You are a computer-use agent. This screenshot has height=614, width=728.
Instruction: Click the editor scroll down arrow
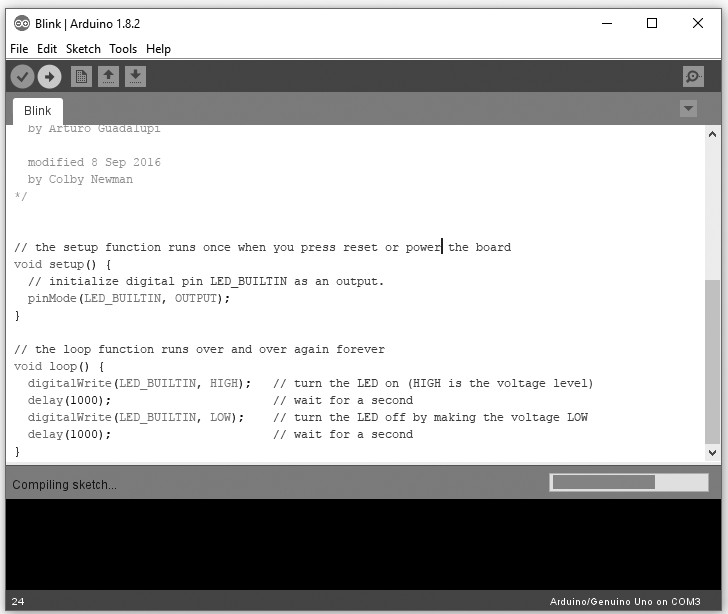(x=712, y=452)
